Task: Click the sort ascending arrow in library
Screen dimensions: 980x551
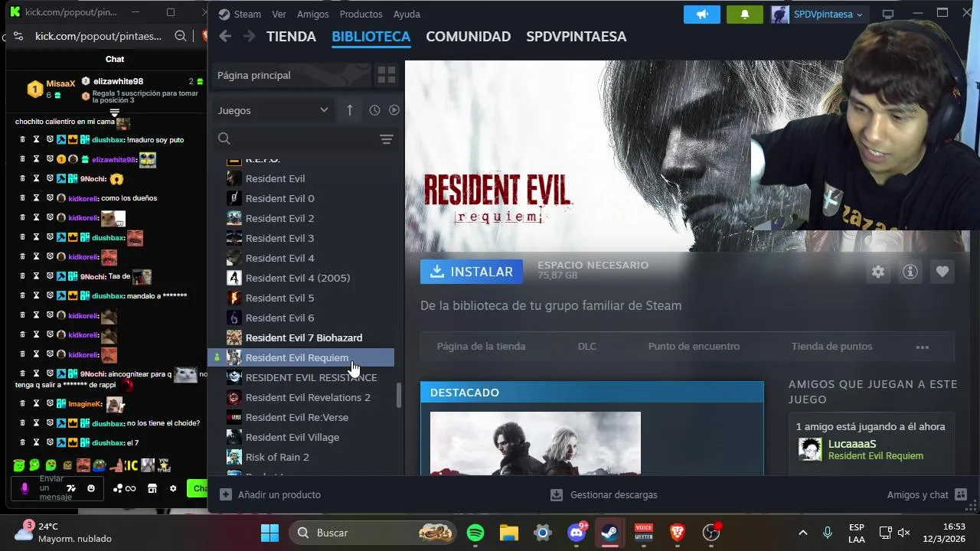Action: [349, 110]
